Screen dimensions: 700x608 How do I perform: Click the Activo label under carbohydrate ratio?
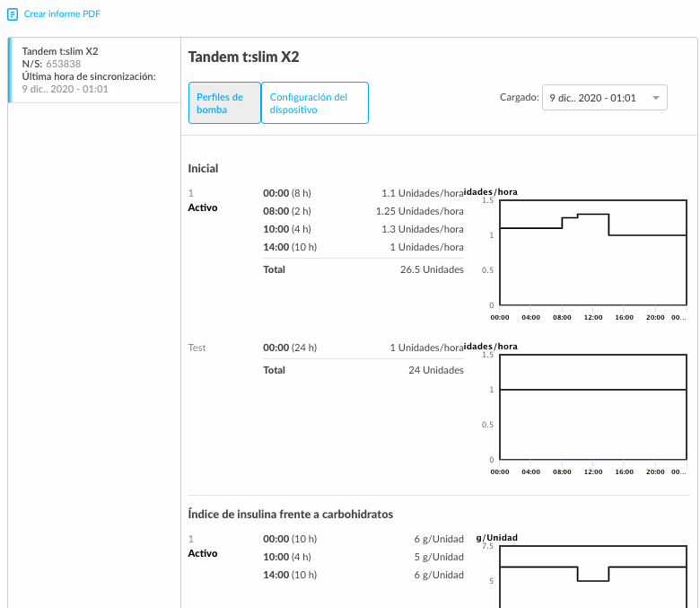pos(203,553)
